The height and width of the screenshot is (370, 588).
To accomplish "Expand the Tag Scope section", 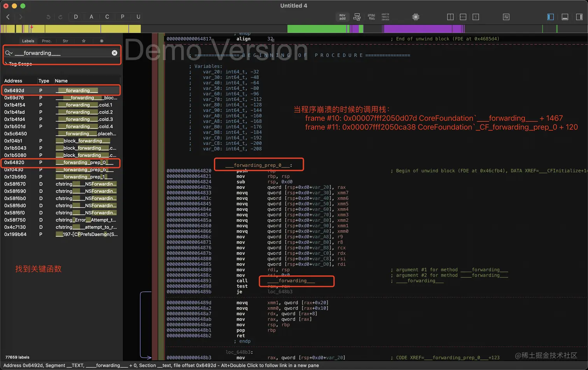I will 6,64.
